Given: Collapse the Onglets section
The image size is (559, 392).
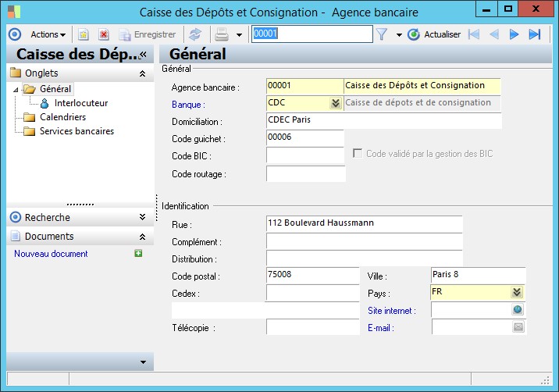Looking at the screenshot, I should [x=142, y=73].
